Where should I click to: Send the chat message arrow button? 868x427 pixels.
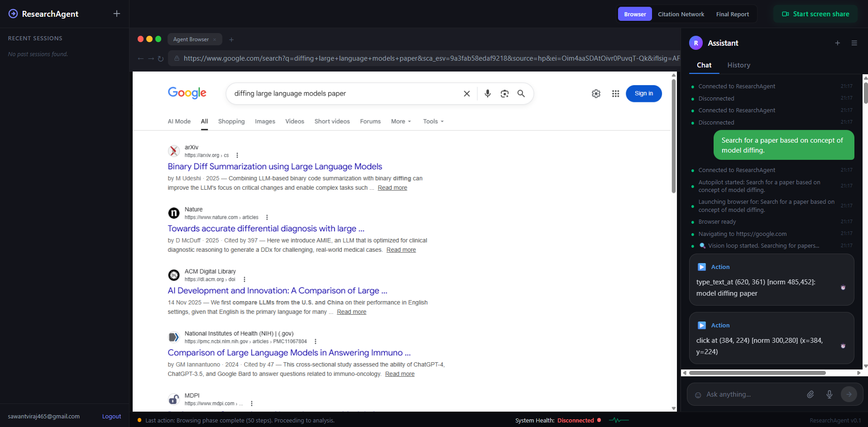pos(849,394)
